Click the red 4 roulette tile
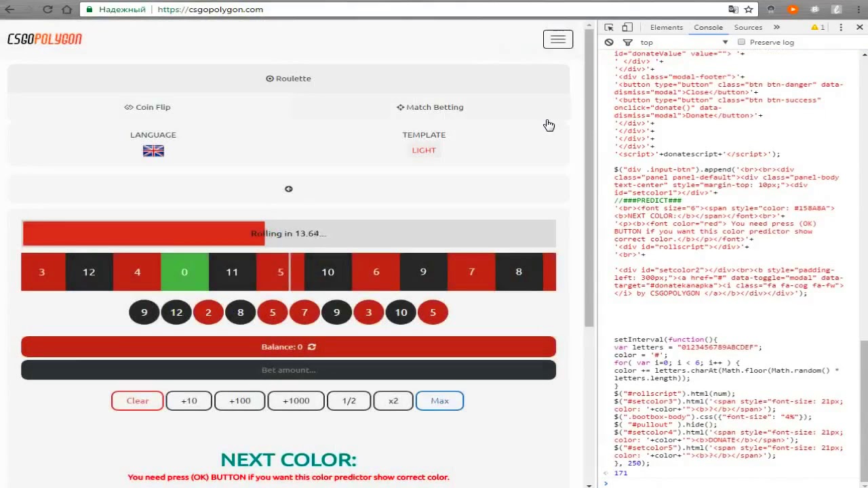The height and width of the screenshot is (488, 868). (x=137, y=272)
